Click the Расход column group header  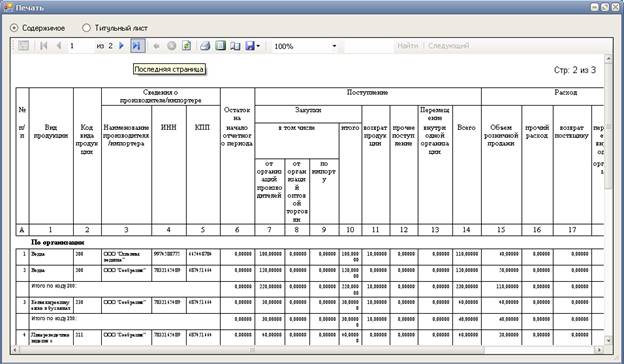566,93
